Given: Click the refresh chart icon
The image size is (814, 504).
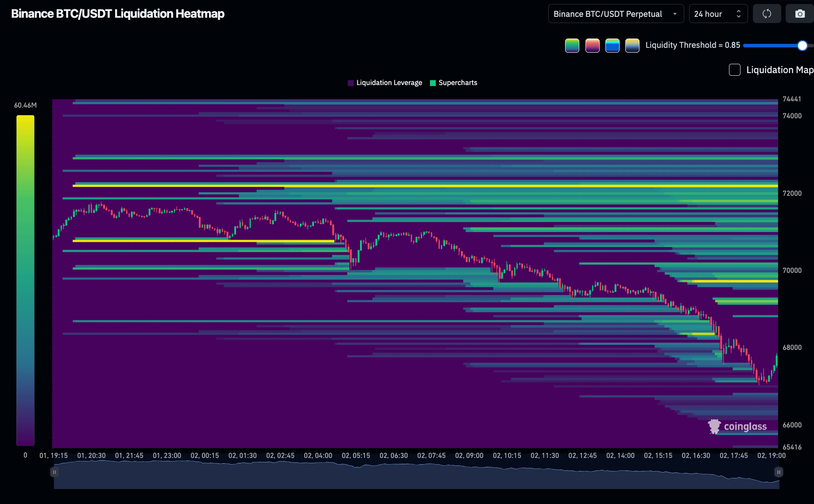Looking at the screenshot, I should [767, 14].
